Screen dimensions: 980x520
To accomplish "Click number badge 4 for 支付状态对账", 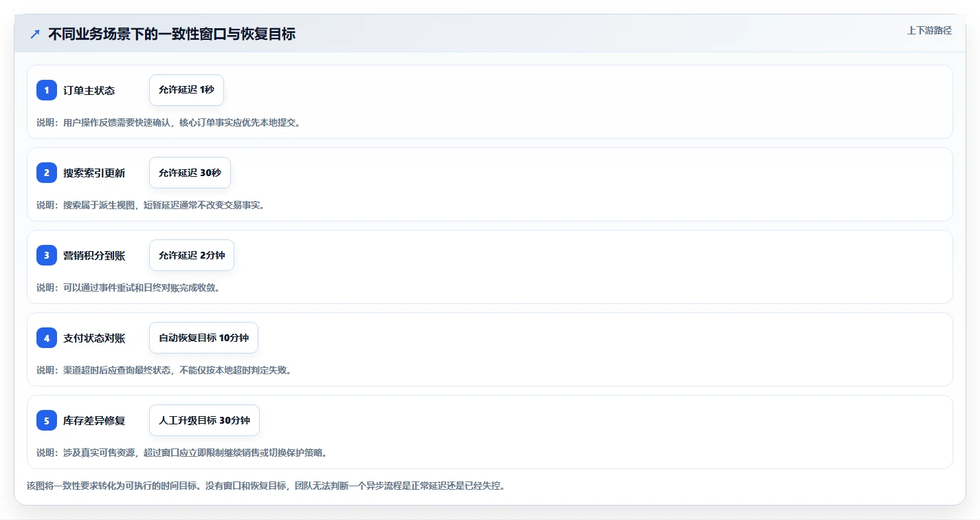I will 47,338.
